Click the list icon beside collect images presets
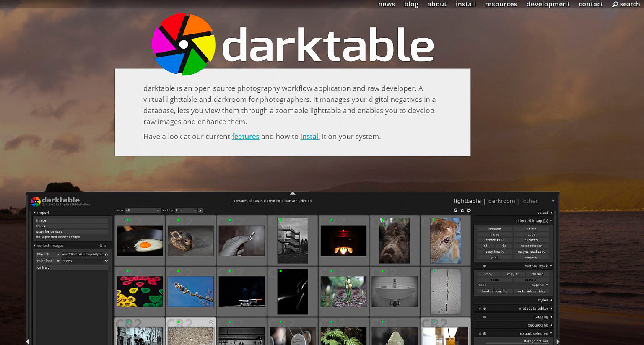Viewport: 644px width, 345px height. (x=106, y=246)
